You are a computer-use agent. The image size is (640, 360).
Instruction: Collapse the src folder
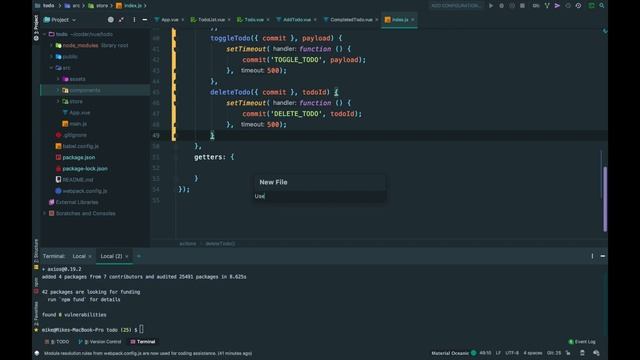click(51, 68)
